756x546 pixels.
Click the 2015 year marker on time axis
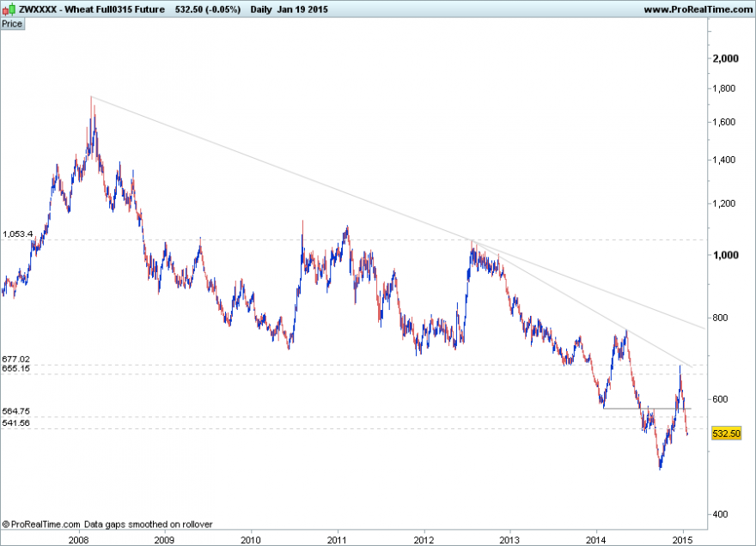point(682,540)
